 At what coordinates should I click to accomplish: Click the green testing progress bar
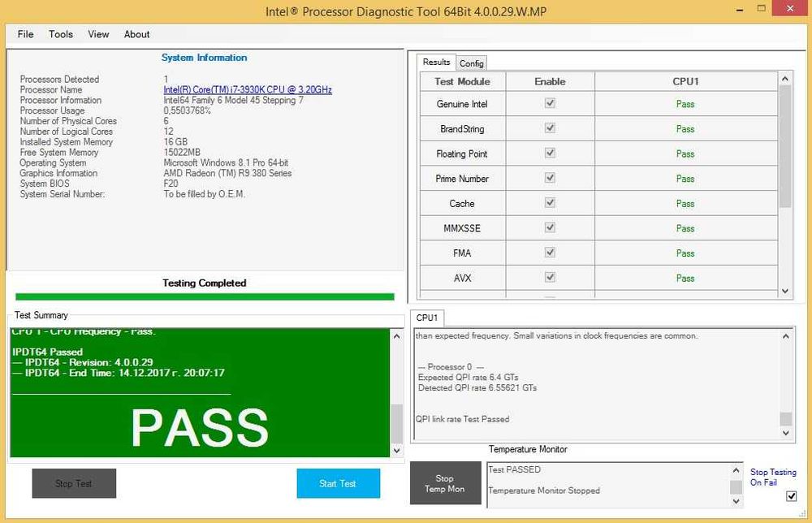click(205, 296)
